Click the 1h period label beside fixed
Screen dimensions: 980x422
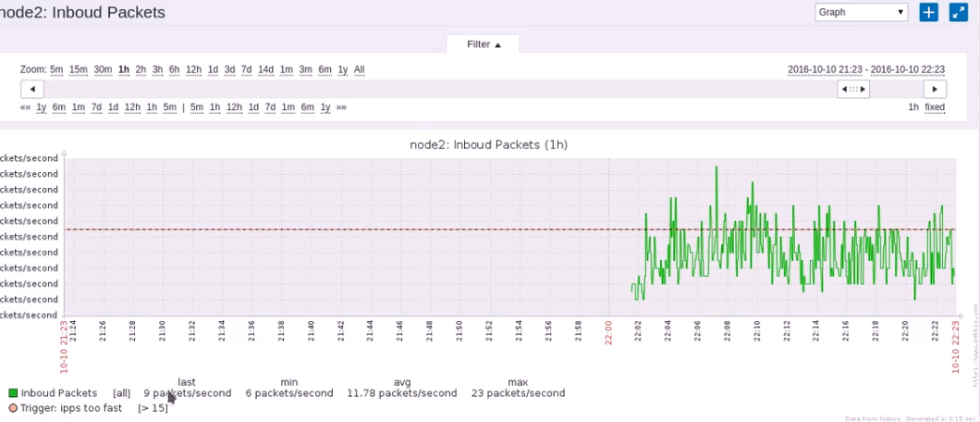pyautogui.click(x=913, y=107)
